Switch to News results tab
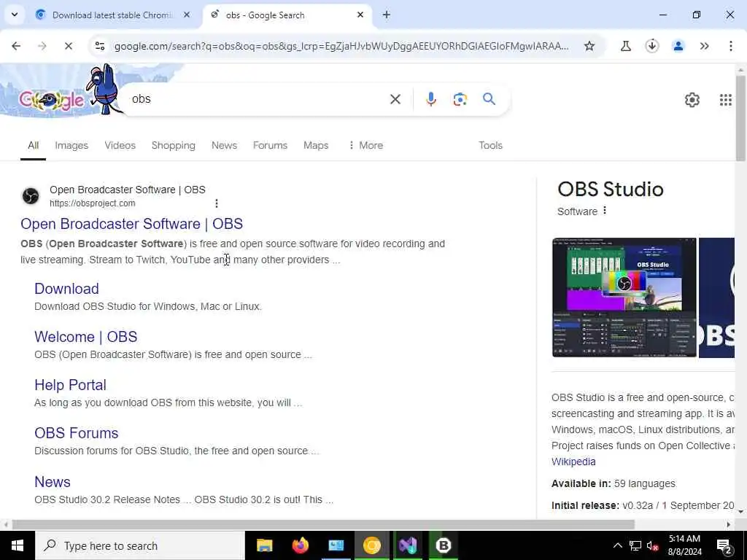The height and width of the screenshot is (560, 747). (x=225, y=145)
